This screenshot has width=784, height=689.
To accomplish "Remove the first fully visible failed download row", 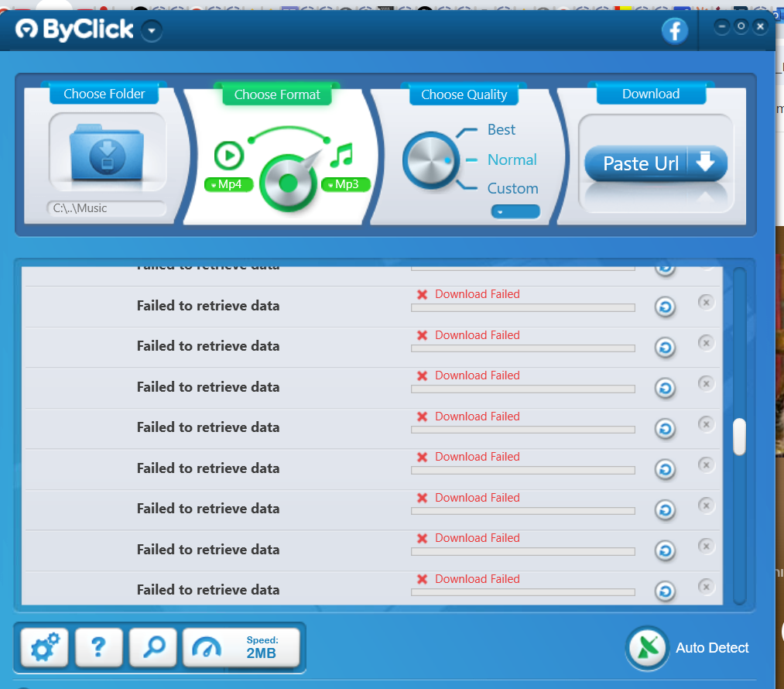I will (706, 302).
